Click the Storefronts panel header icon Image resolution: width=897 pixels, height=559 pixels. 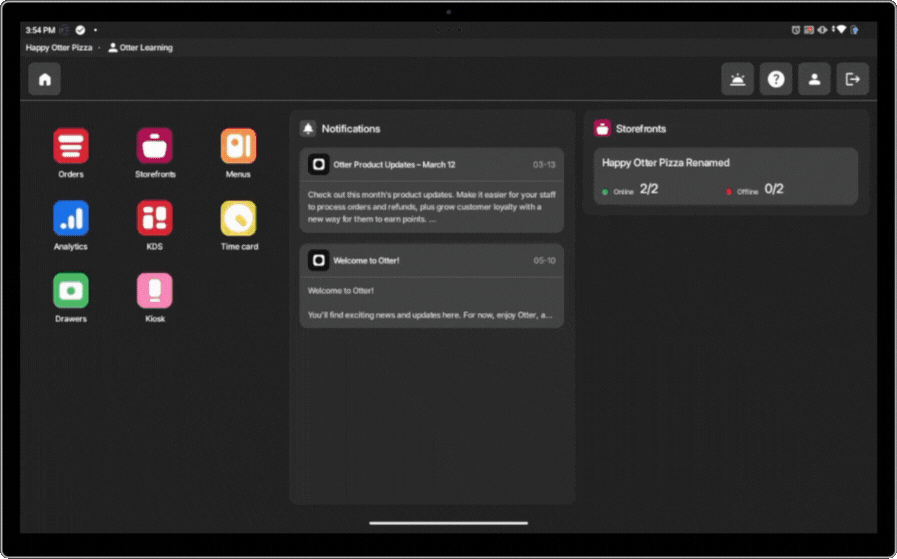(602, 129)
